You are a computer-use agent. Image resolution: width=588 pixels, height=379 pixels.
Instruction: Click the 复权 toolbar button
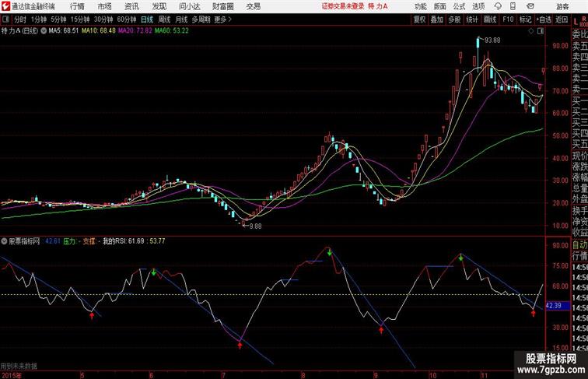(x=420, y=19)
